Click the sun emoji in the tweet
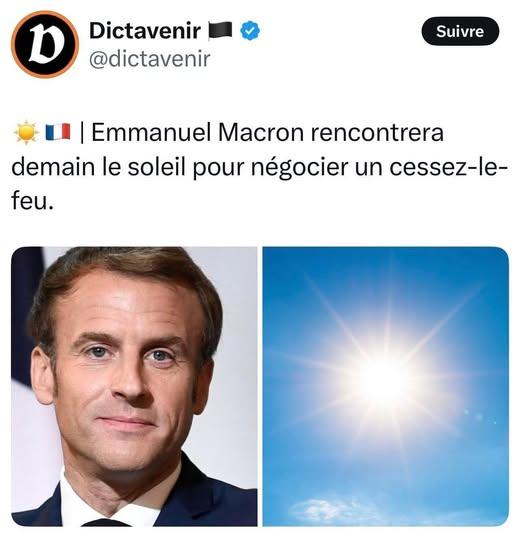 (26, 133)
